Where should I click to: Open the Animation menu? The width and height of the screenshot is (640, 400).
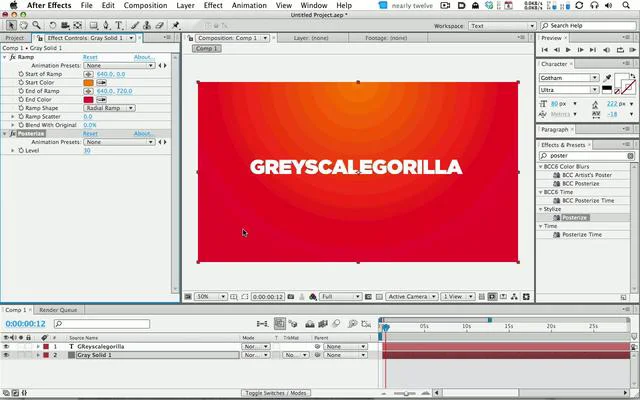(249, 5)
